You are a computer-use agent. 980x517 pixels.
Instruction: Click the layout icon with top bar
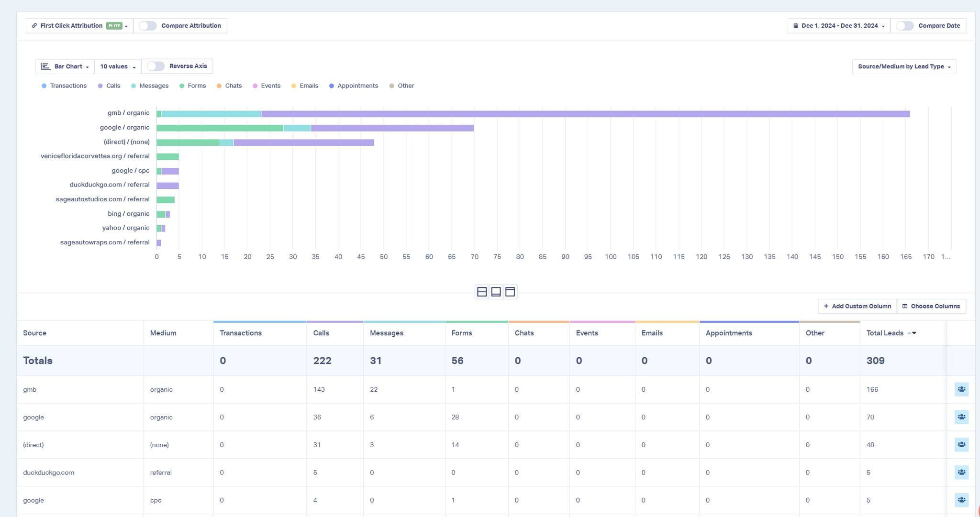(510, 292)
